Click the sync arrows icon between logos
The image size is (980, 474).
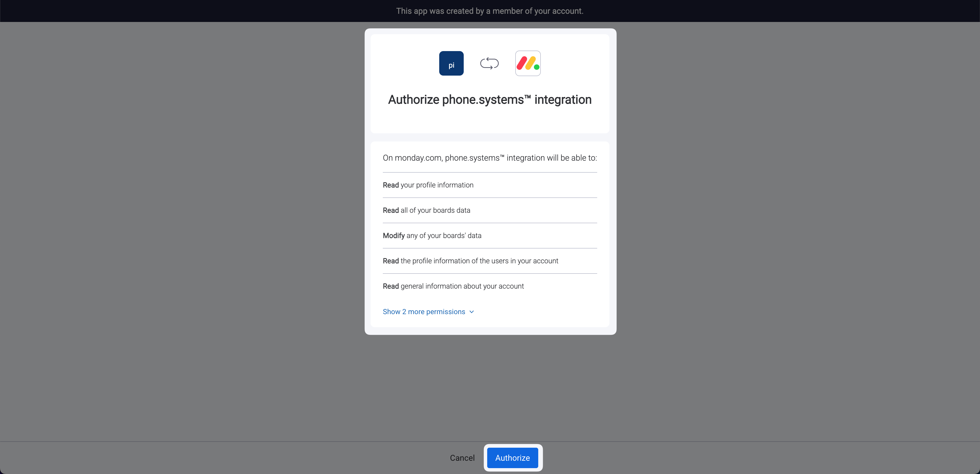pos(489,63)
